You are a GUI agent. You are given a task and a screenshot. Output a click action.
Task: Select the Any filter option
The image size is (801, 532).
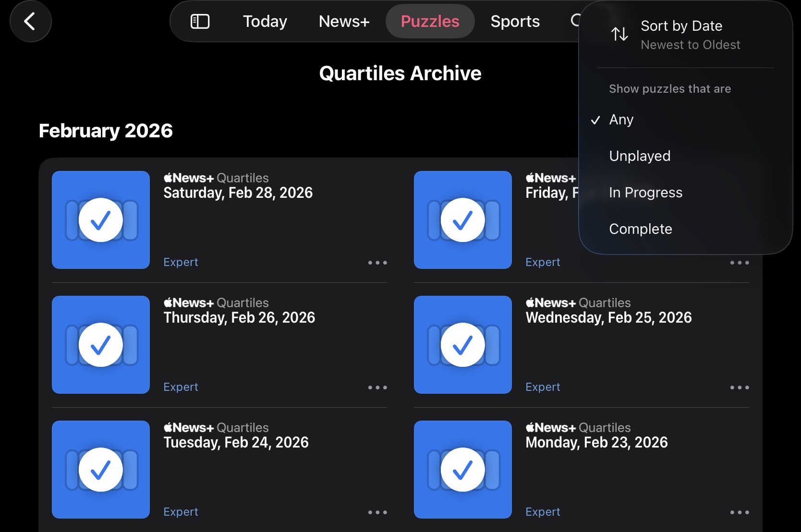pyautogui.click(x=621, y=120)
